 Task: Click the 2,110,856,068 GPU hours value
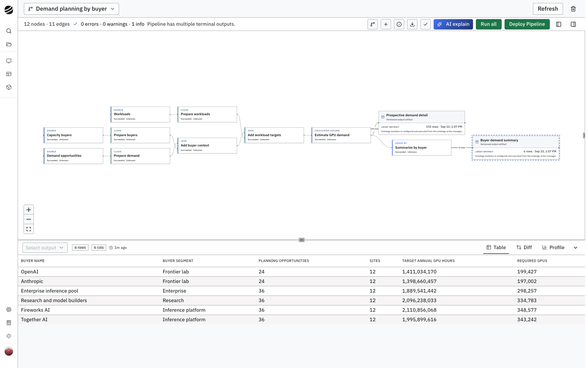(x=419, y=310)
